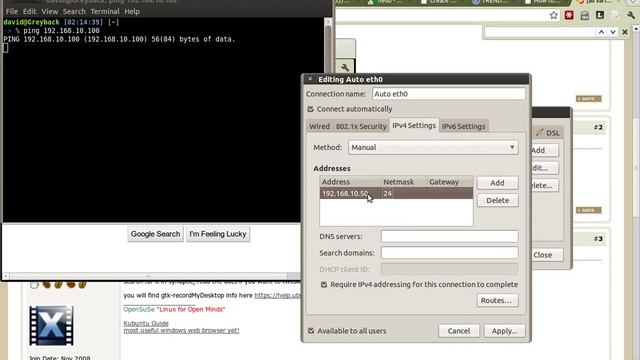Go to previous find result arrow
The image size is (640, 360).
coord(601,32)
